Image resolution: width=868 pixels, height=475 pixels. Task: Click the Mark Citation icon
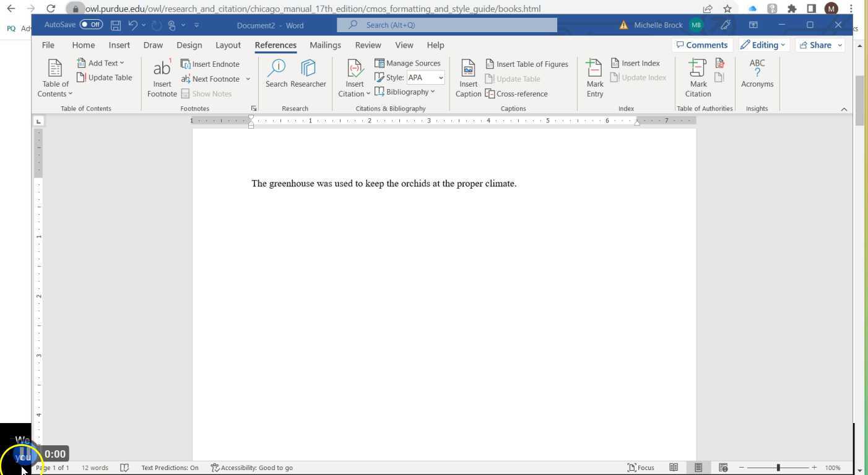click(698, 77)
